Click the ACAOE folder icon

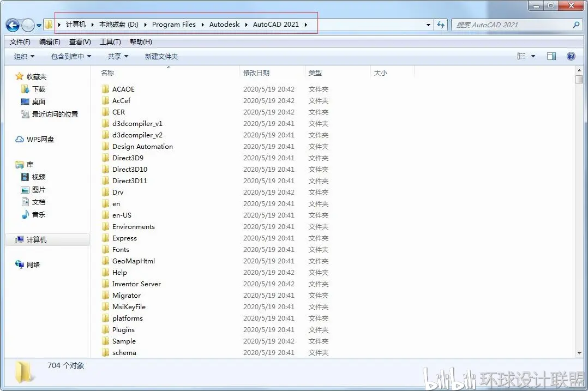(x=105, y=89)
